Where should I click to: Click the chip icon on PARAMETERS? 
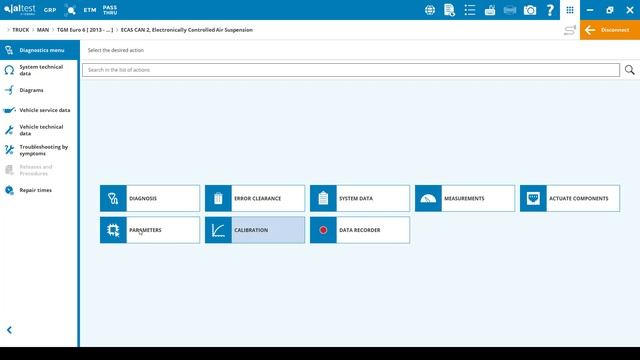[x=113, y=230]
